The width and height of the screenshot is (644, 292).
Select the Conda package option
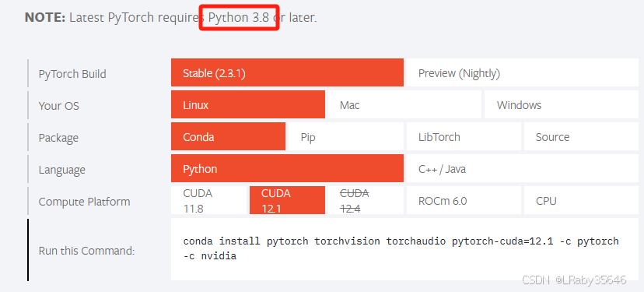(x=228, y=136)
